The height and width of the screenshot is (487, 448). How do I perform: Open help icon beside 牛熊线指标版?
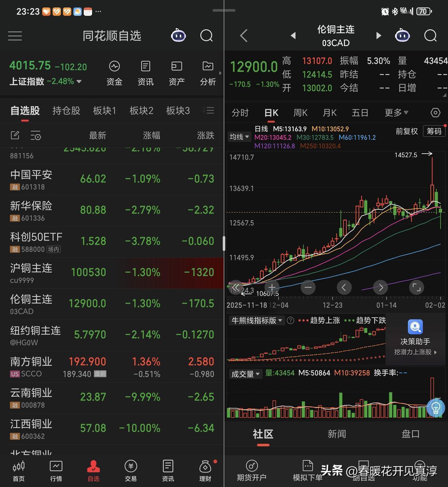pos(290,320)
